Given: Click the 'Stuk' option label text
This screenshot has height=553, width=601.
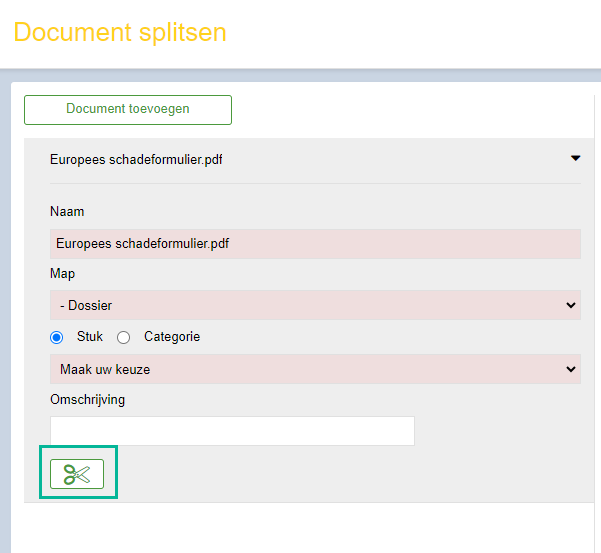Looking at the screenshot, I should point(90,336).
